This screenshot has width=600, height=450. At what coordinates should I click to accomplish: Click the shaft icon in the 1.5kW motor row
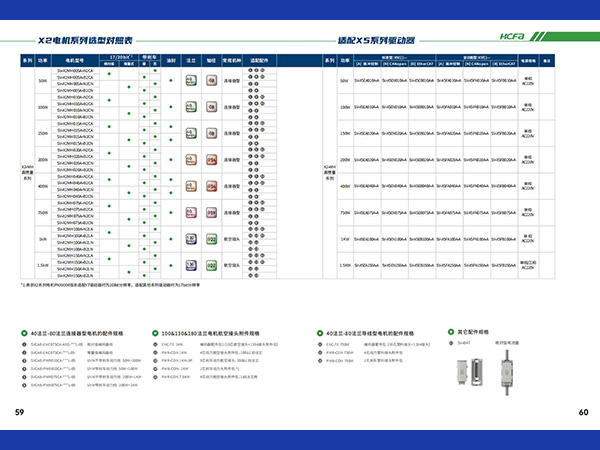pos(211,265)
